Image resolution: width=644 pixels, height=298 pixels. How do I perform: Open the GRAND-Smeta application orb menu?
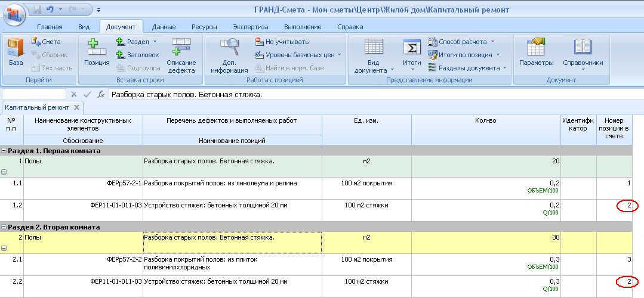coord(15,15)
